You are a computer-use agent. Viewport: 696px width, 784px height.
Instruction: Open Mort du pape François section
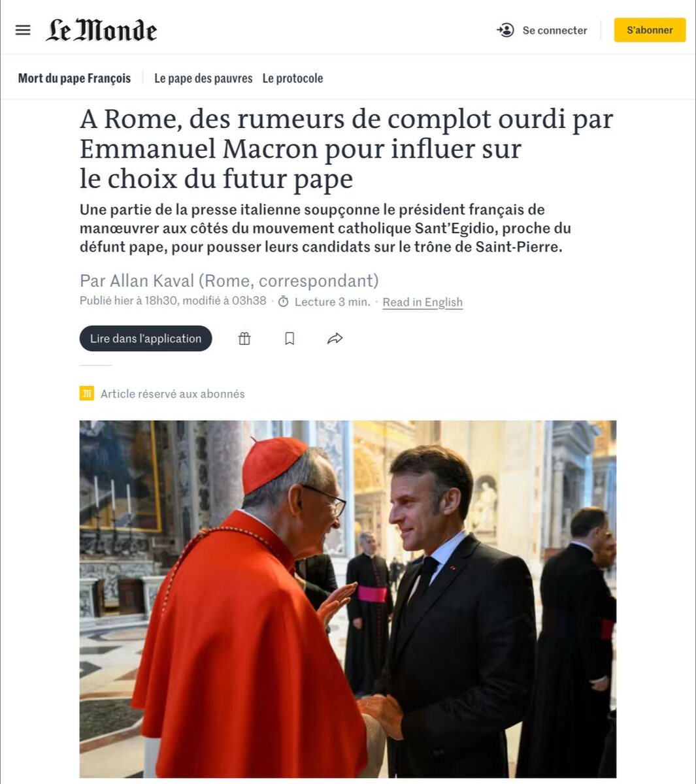(x=75, y=78)
